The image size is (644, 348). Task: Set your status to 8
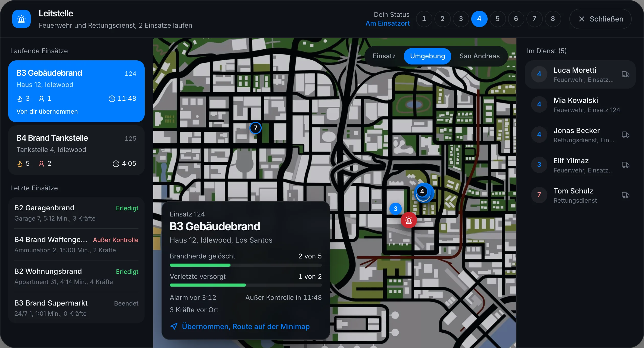click(553, 19)
